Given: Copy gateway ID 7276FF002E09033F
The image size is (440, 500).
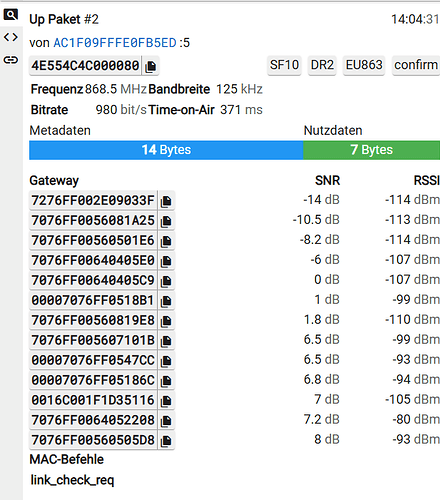Looking at the screenshot, I should point(166,201).
